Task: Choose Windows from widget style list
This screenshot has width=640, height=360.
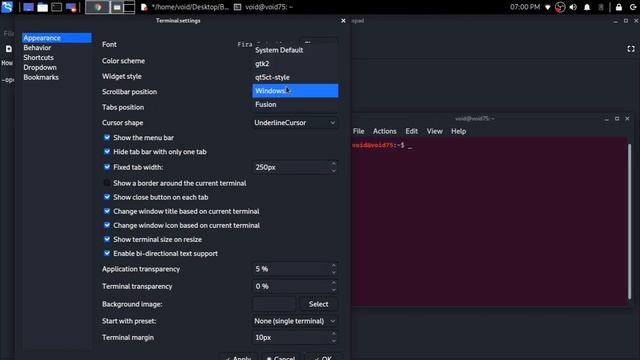Action: click(x=295, y=91)
